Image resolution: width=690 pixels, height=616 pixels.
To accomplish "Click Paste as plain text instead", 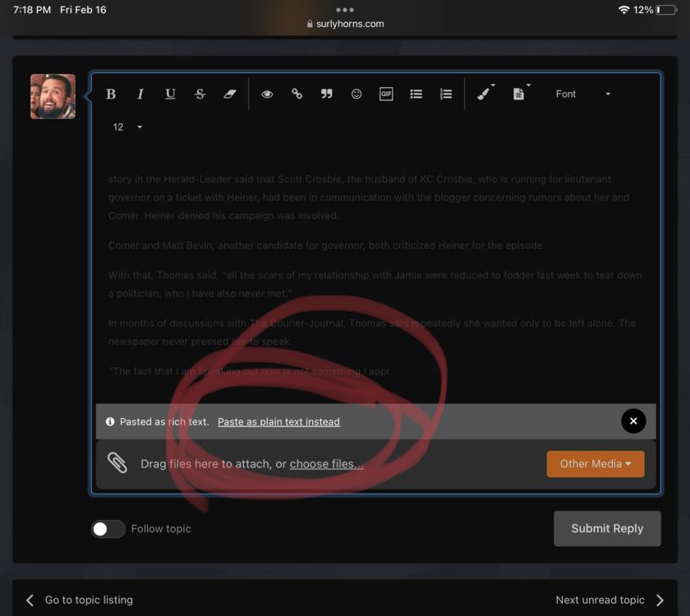I will (x=278, y=422).
